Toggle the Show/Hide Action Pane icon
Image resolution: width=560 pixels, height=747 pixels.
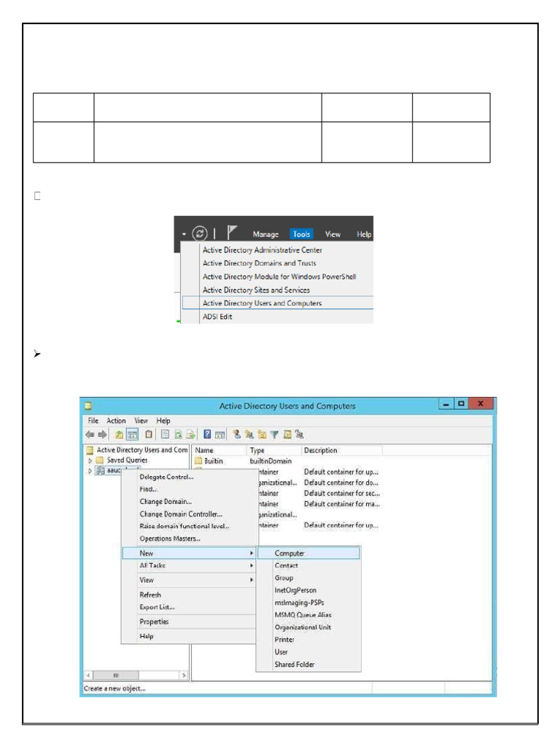pos(219,434)
